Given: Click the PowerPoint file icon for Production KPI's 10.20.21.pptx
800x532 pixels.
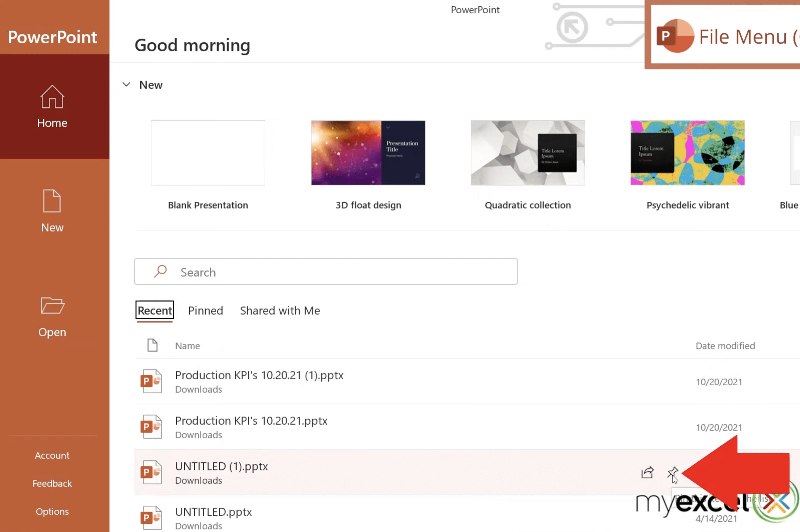Looking at the screenshot, I should click(x=151, y=427).
